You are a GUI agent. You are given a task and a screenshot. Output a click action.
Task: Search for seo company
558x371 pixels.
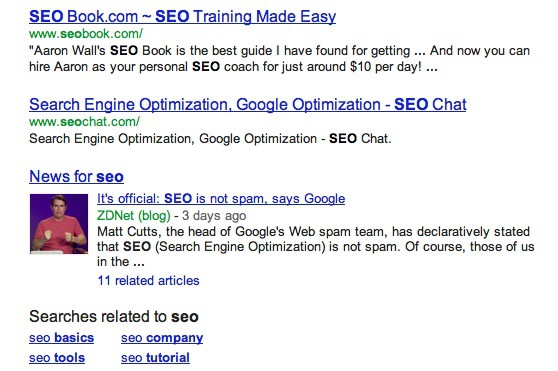pyautogui.click(x=162, y=338)
